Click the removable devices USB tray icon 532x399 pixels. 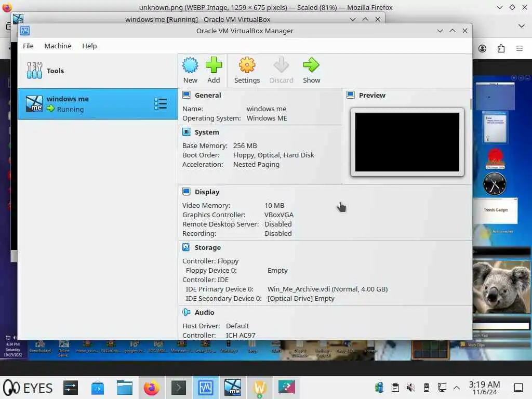tap(426, 388)
